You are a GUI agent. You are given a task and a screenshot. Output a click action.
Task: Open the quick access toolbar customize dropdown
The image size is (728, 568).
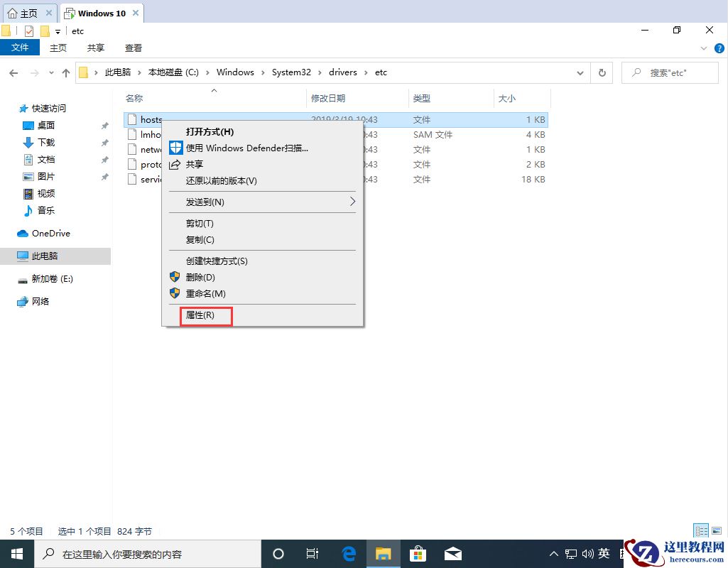(x=56, y=31)
